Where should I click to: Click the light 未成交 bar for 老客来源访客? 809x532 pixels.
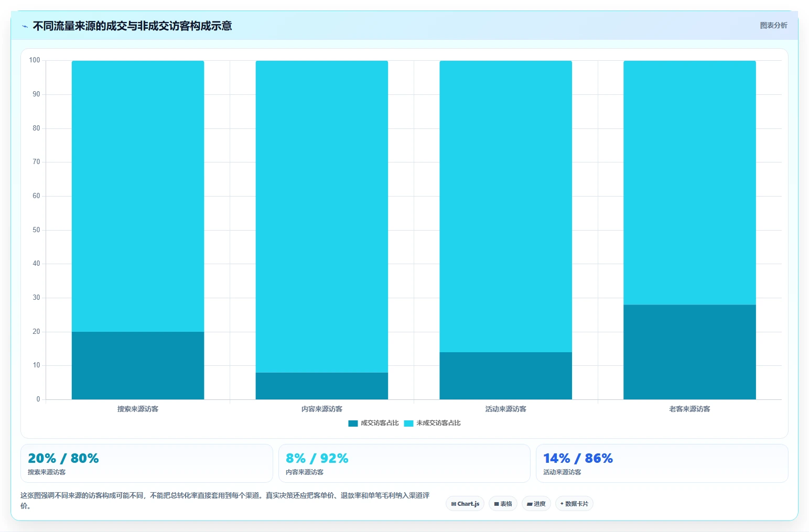click(689, 182)
